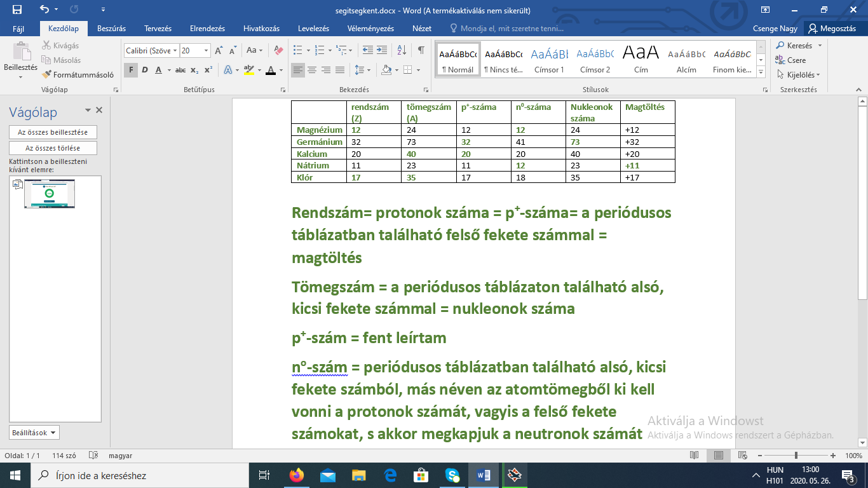Select the clipboard screenshot thumbnail item

point(50,194)
